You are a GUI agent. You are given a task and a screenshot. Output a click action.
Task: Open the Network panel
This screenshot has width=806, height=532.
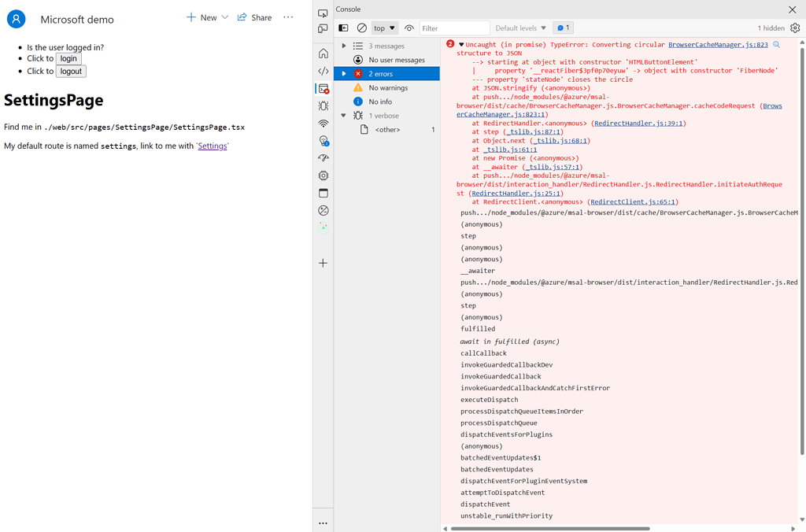coord(323,123)
